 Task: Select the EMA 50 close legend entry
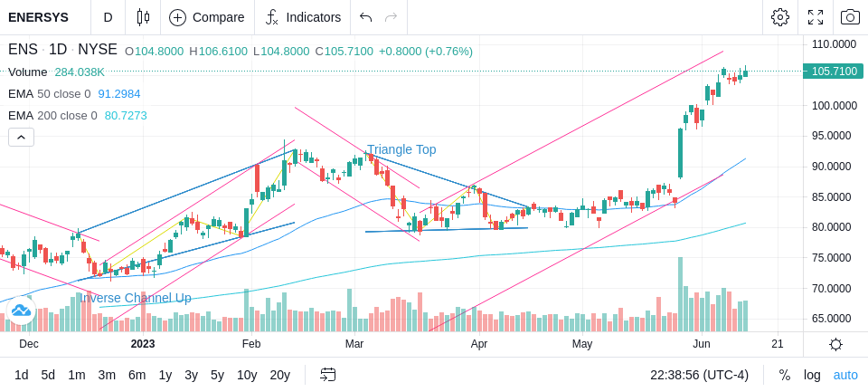click(74, 94)
